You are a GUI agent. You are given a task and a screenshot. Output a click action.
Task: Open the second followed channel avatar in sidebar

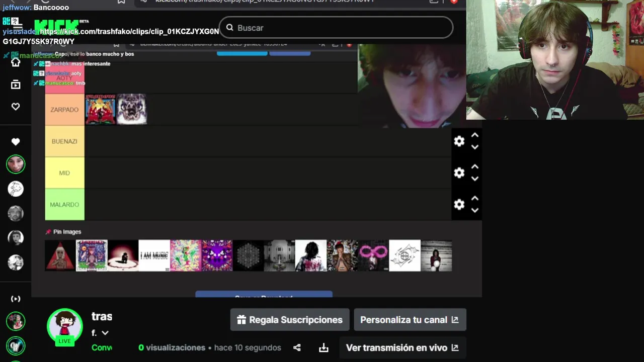pos(16,189)
